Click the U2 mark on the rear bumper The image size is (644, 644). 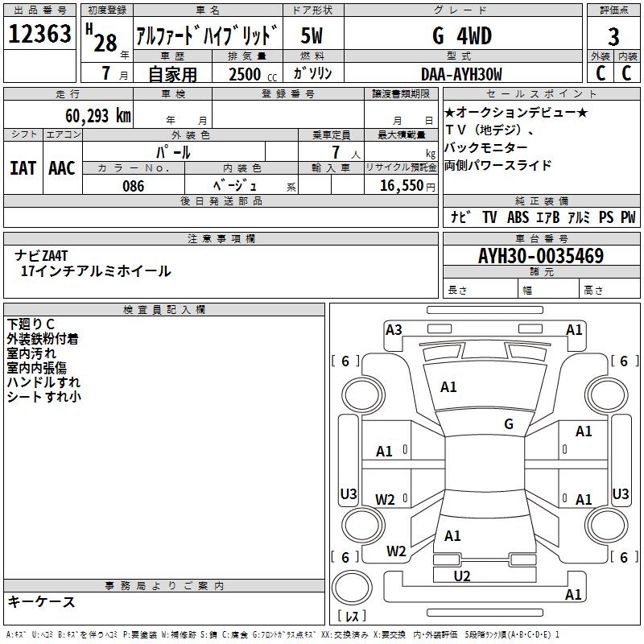tap(462, 576)
